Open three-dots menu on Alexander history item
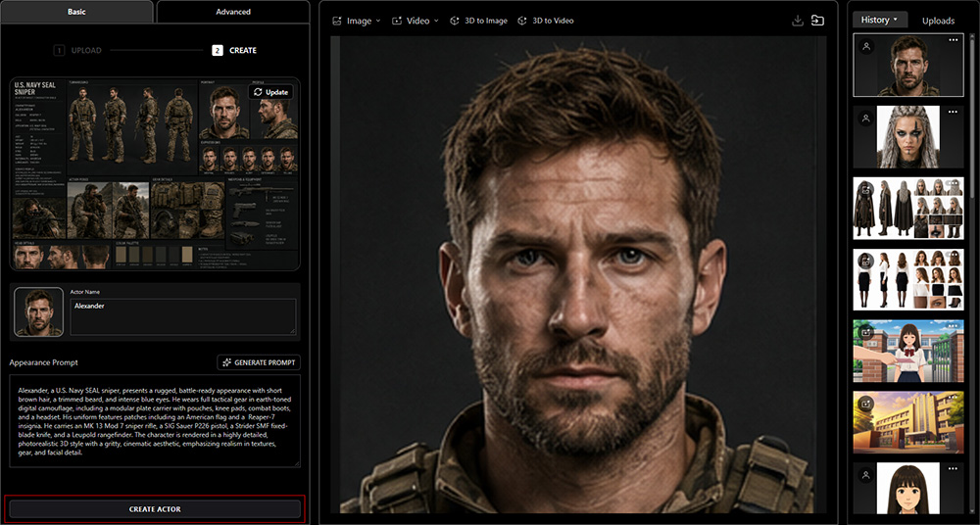The width and height of the screenshot is (980, 525). point(954,40)
